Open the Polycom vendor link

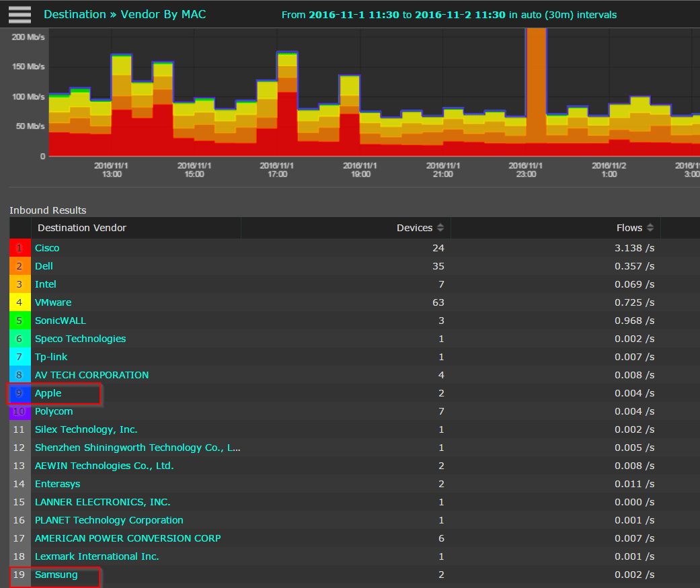tap(54, 411)
